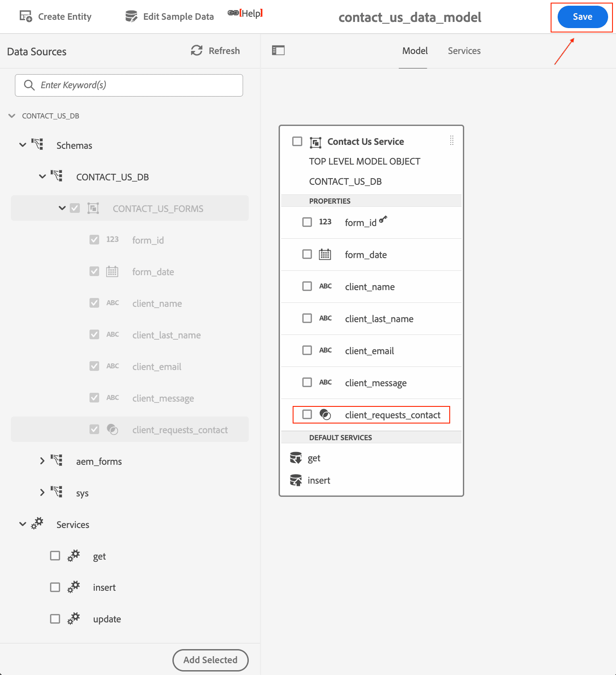Viewport: 616px width, 675px height.
Task: Check the form_date property checkbox in model
Action: 307,254
